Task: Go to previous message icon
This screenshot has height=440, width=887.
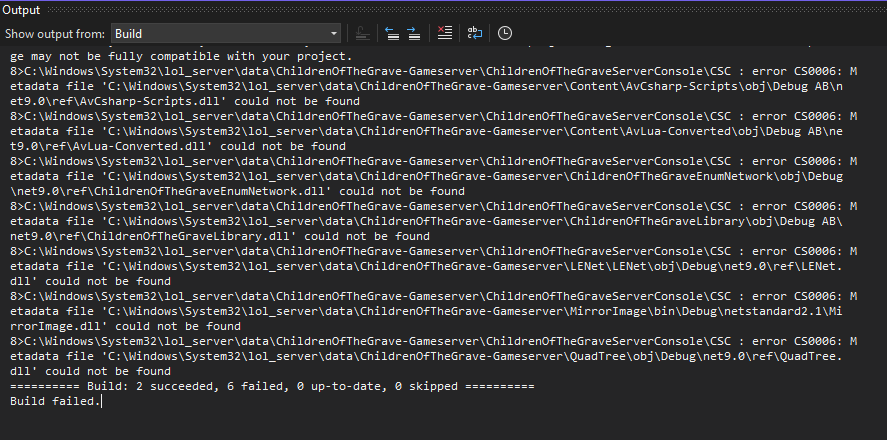Action: 392,33
